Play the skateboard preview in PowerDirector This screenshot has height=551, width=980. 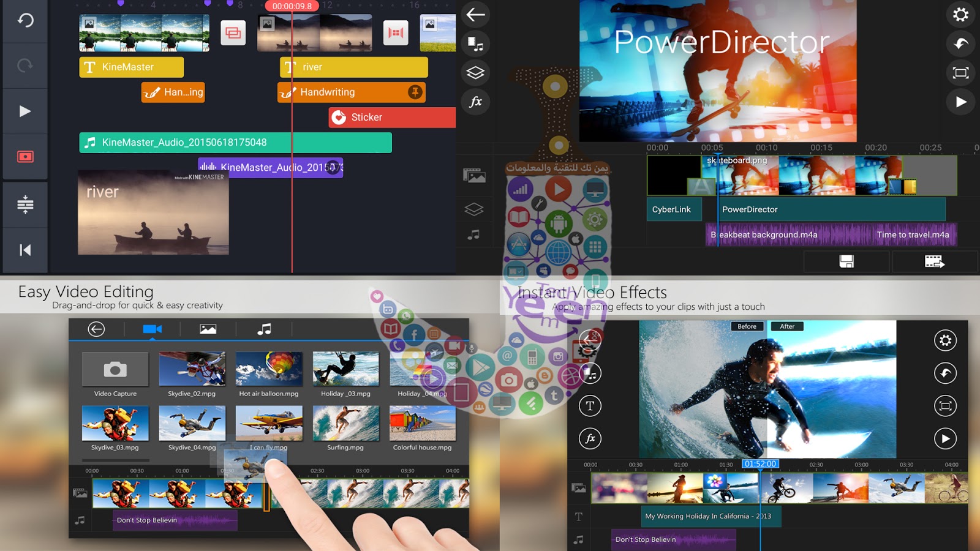pos(960,102)
